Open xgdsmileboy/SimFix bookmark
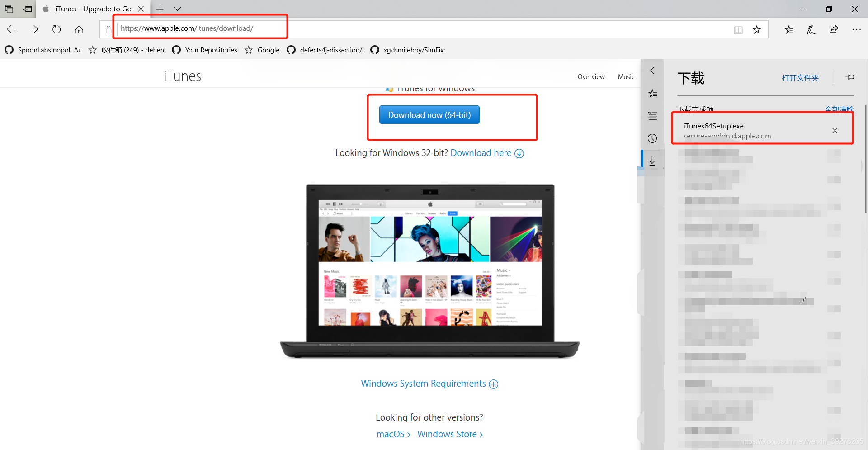868x450 pixels. (408, 50)
